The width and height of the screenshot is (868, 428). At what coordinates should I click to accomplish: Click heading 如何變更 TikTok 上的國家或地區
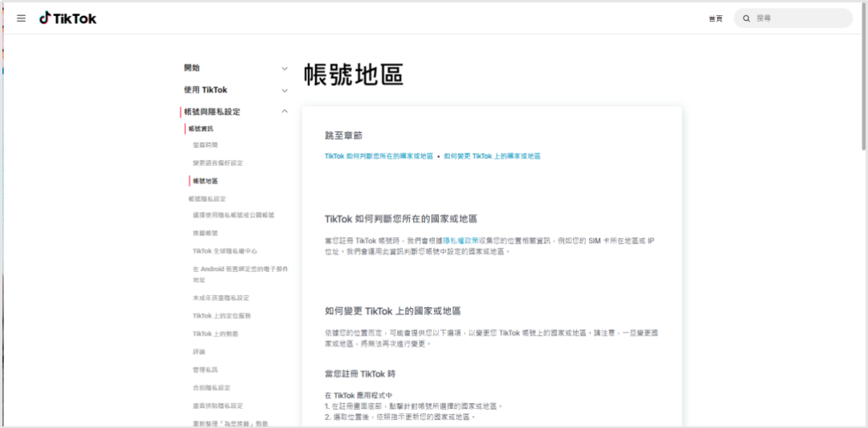[x=393, y=311]
